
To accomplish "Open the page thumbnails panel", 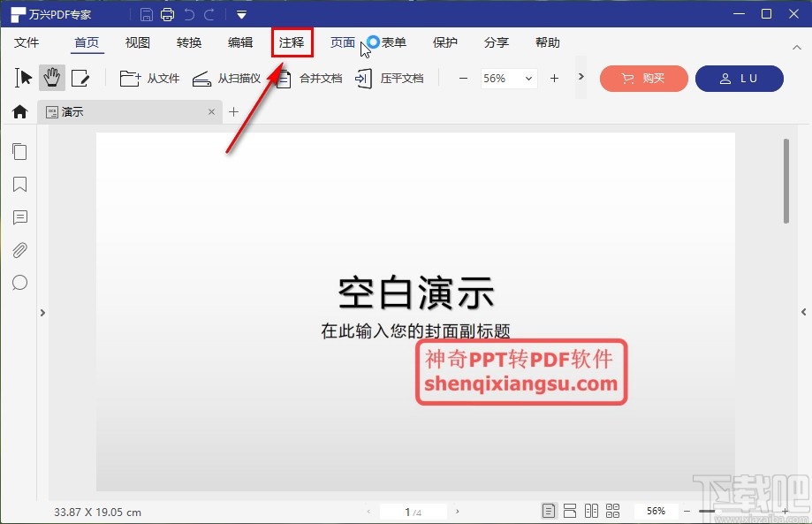I will pos(19,151).
